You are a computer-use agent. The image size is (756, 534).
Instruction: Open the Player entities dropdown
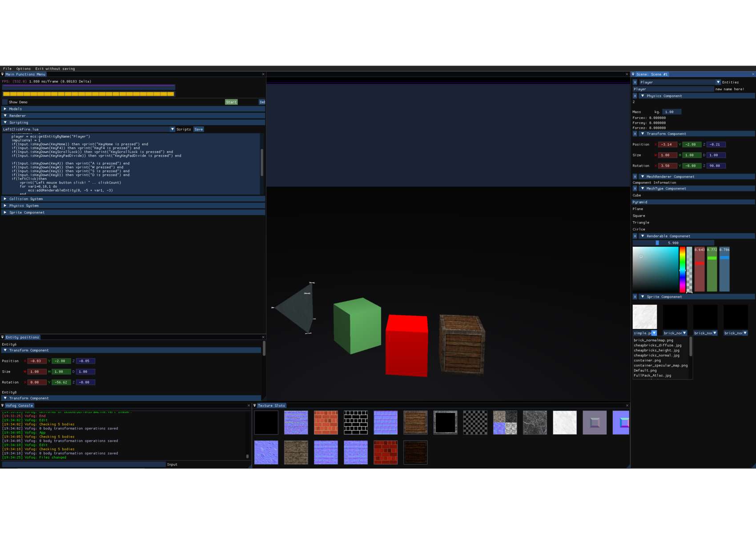pyautogui.click(x=718, y=82)
